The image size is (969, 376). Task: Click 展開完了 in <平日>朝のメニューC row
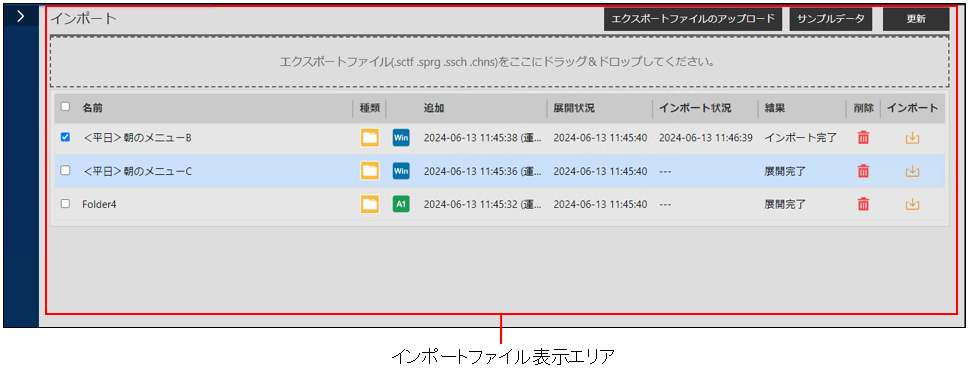tap(785, 171)
